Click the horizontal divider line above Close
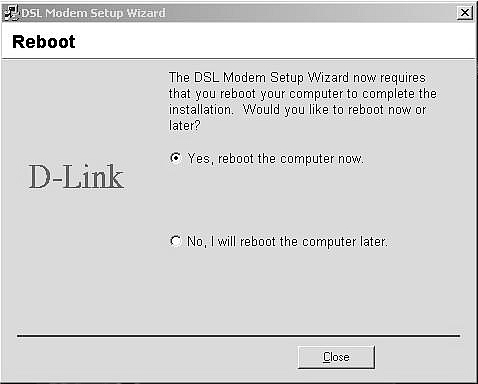Viewport: 478px width, 384px height. [239, 336]
